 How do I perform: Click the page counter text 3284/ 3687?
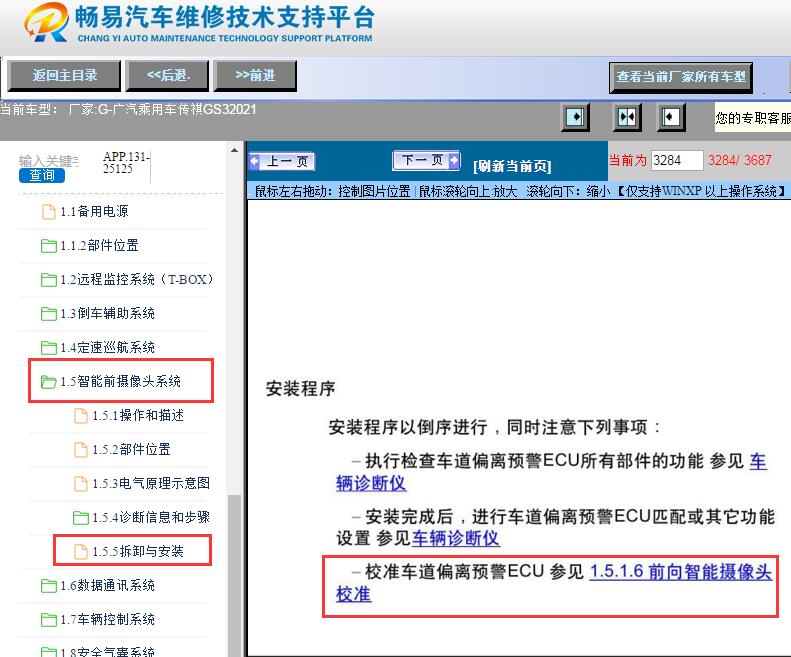tap(740, 160)
